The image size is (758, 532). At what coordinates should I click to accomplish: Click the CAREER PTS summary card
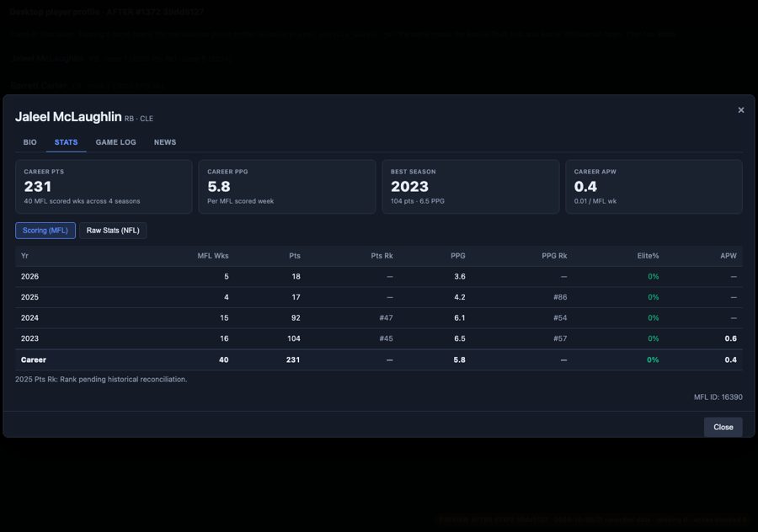pos(104,187)
